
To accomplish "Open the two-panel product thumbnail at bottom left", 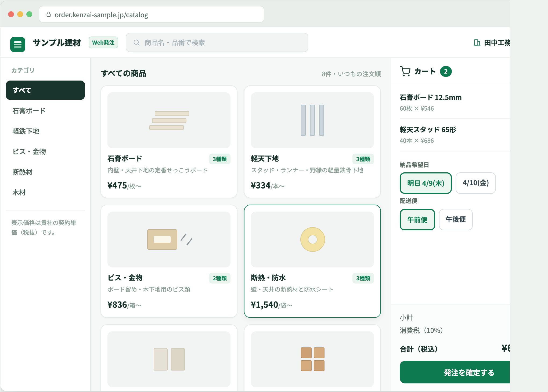I will 169,359.
